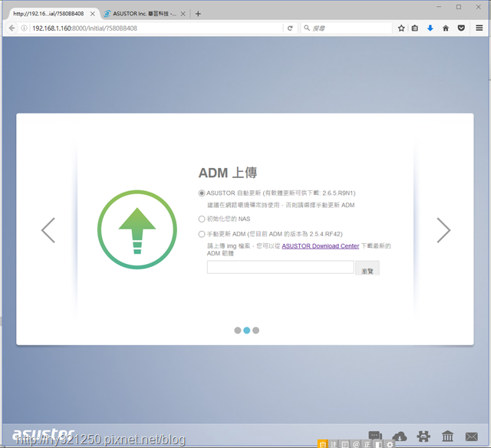Click the browser back button
This screenshot has height=448, width=491.
(12, 28)
